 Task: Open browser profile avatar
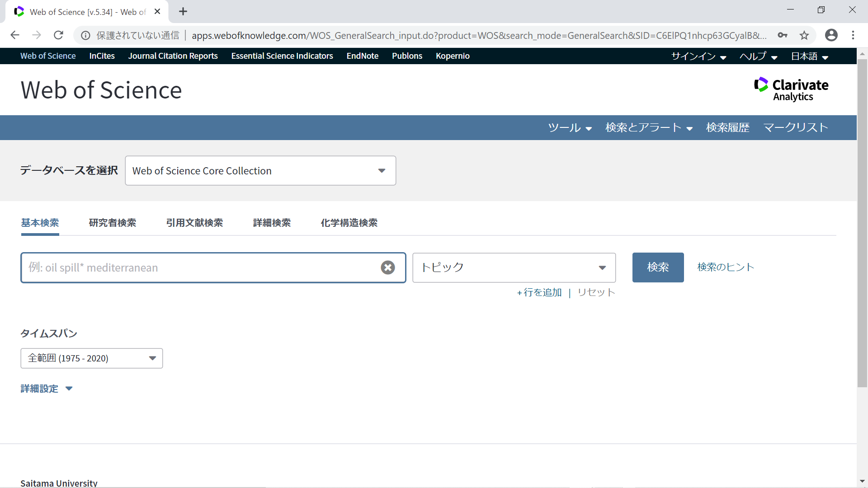pos(831,35)
